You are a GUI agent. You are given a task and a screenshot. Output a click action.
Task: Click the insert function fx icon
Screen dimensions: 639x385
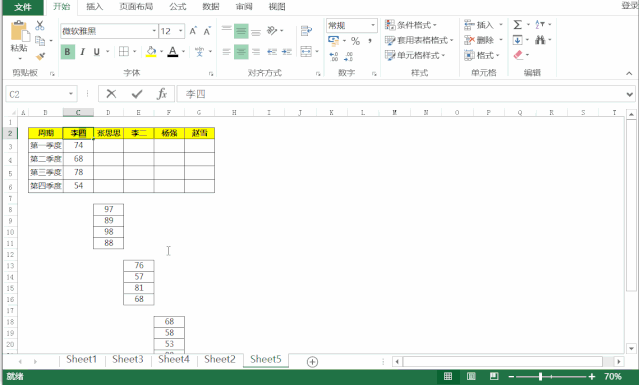coord(162,94)
